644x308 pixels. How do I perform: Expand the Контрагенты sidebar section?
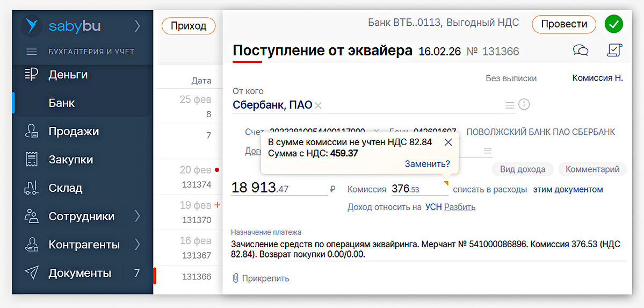pos(137,245)
